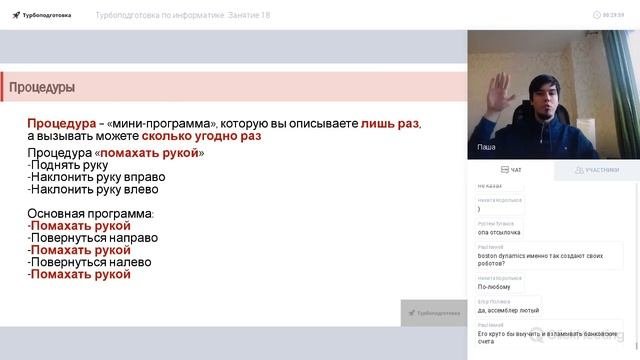Click the chat panel scrollbar

coord(636,346)
